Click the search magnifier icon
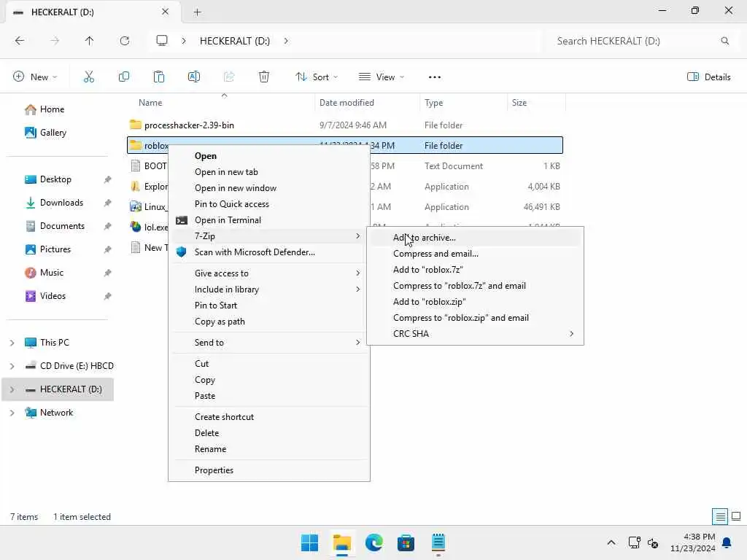Screen dimensions: 747x560 (x=724, y=41)
